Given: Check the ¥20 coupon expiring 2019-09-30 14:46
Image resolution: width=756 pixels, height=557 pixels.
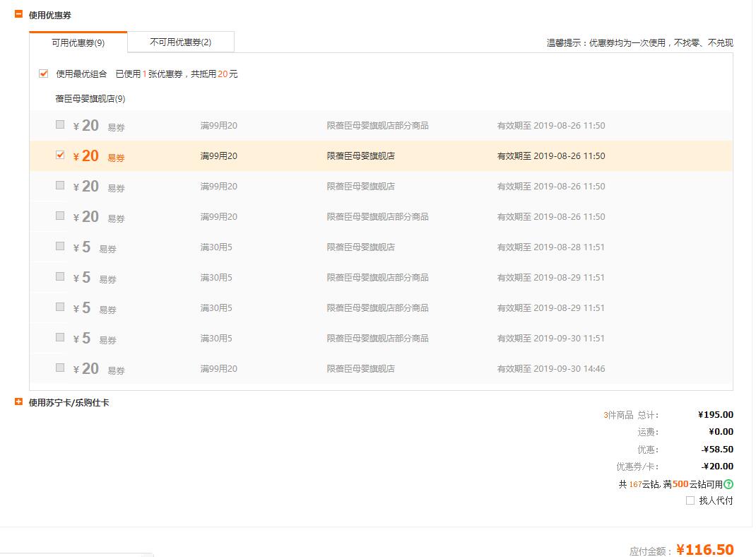Looking at the screenshot, I should pos(60,368).
